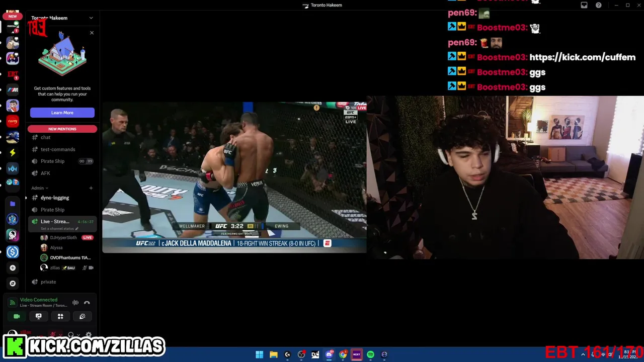Open voice connection signal icon
644x362 pixels.
click(13, 303)
